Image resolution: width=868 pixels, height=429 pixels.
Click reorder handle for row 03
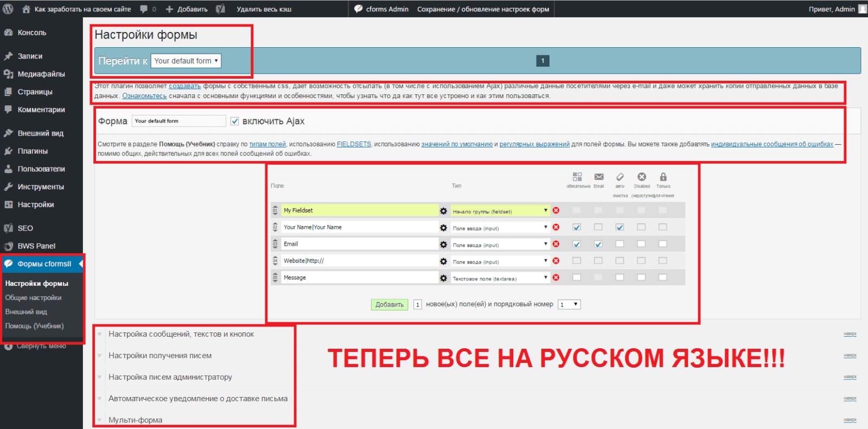click(275, 244)
